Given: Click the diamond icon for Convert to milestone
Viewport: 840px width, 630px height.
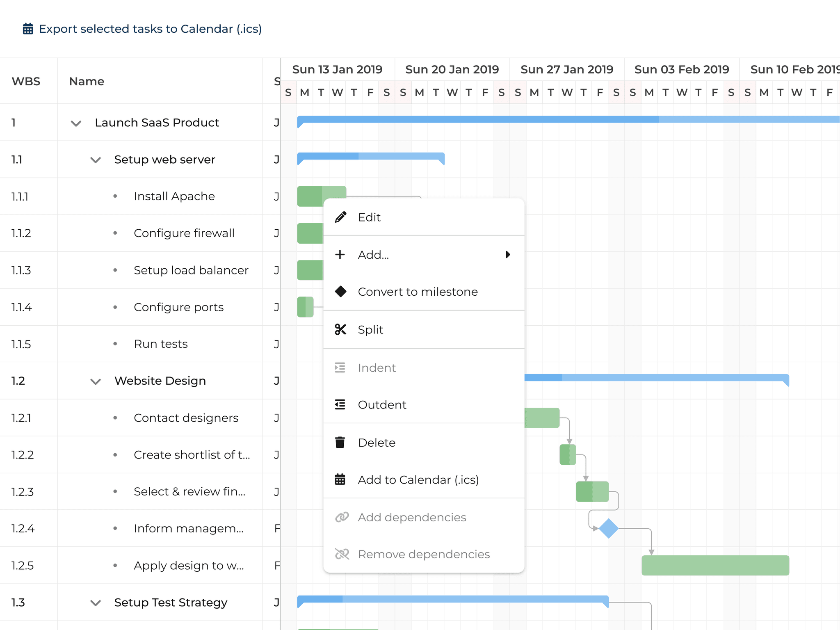Looking at the screenshot, I should coord(340,291).
